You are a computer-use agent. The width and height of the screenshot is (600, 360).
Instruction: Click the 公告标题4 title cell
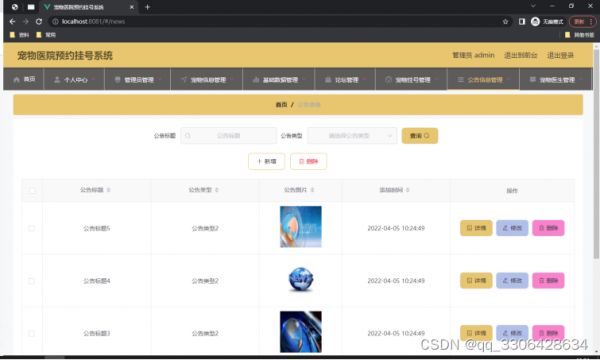(97, 281)
